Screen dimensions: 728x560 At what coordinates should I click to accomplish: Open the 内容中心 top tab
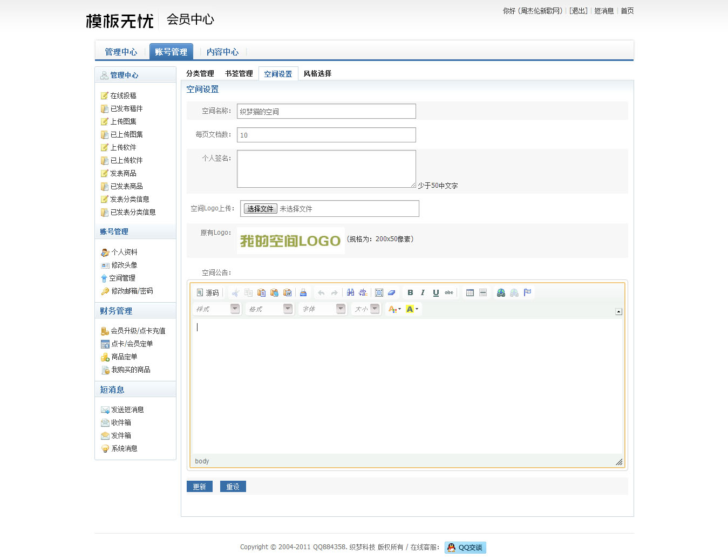point(222,52)
